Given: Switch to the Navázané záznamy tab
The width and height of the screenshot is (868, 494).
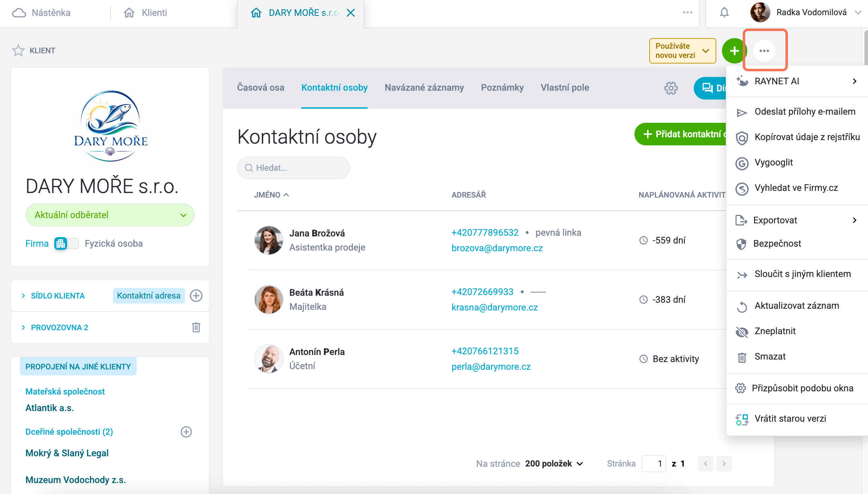Looking at the screenshot, I should click(x=424, y=88).
